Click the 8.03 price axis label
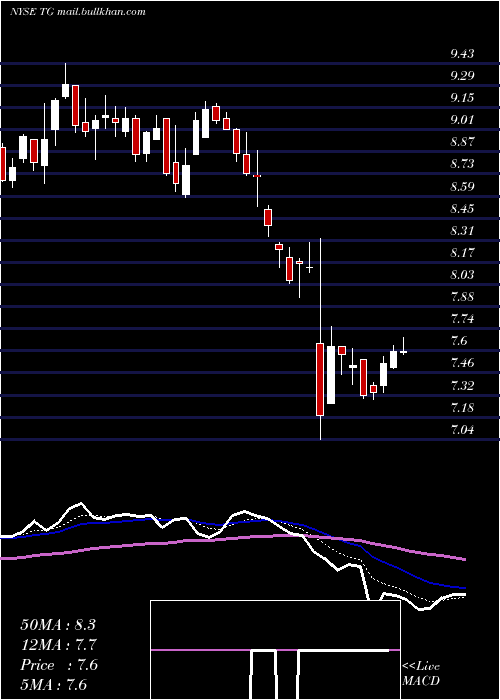Screen dimensions: 500x700 click(x=462, y=275)
